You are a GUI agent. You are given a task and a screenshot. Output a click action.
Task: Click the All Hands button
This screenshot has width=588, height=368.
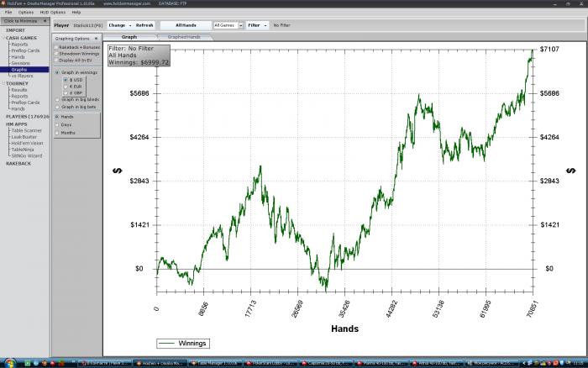tap(186, 25)
